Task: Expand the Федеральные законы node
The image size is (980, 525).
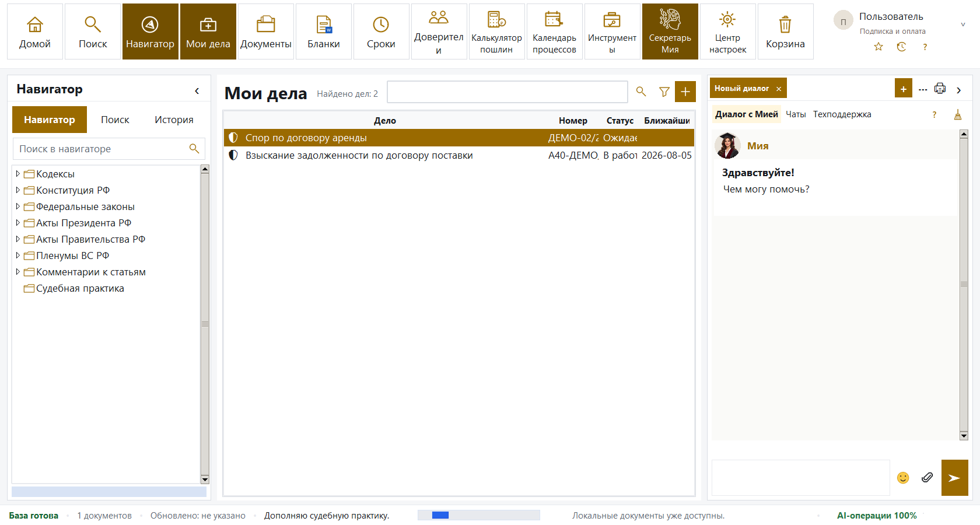Action: [x=17, y=206]
